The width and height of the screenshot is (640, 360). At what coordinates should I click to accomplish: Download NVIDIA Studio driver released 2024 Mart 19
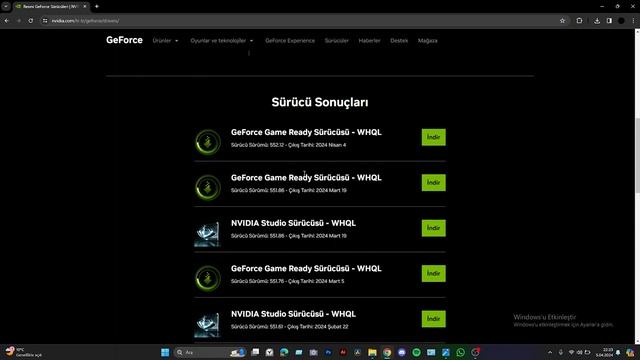pos(433,228)
